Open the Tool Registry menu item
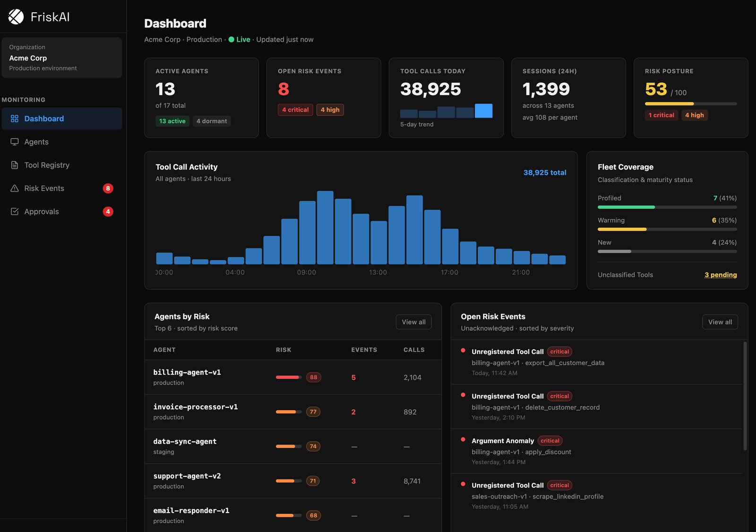 pos(62,165)
